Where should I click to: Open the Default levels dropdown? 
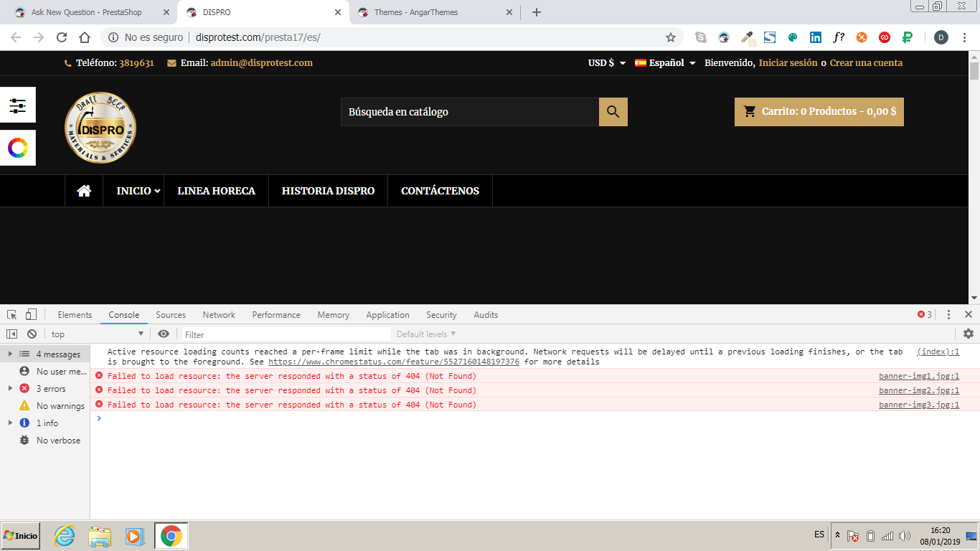(426, 334)
